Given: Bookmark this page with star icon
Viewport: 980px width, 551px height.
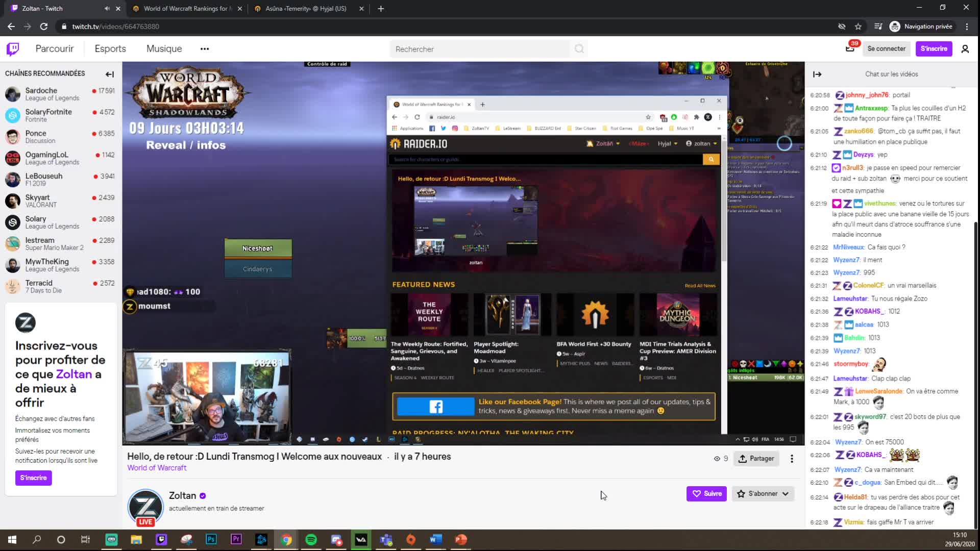Looking at the screenshot, I should pyautogui.click(x=858, y=27).
